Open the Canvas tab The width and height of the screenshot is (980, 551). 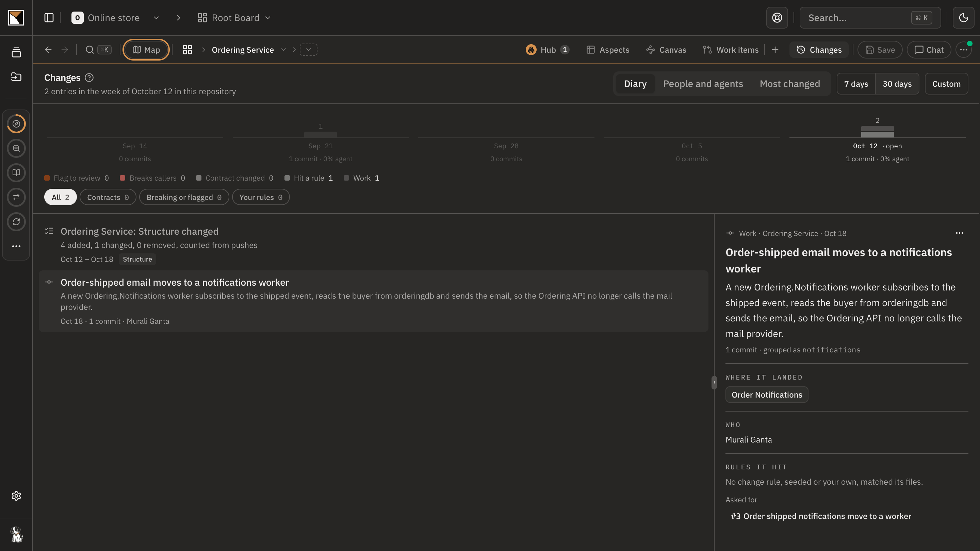(x=666, y=50)
